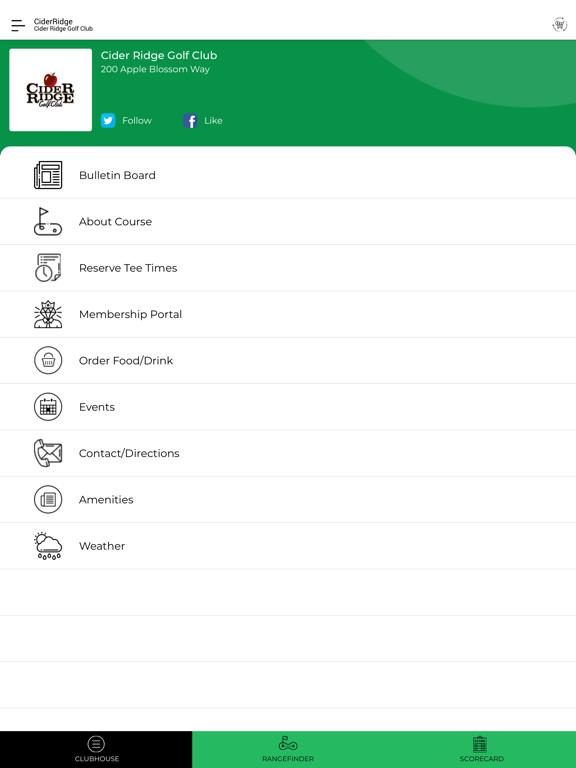Screen dimensions: 576x768
Task: Open Weather
Action: tap(288, 546)
